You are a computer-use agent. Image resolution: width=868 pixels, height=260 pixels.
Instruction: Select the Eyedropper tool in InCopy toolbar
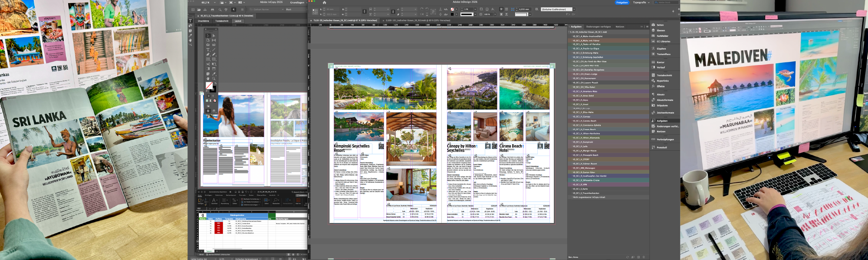190,36
